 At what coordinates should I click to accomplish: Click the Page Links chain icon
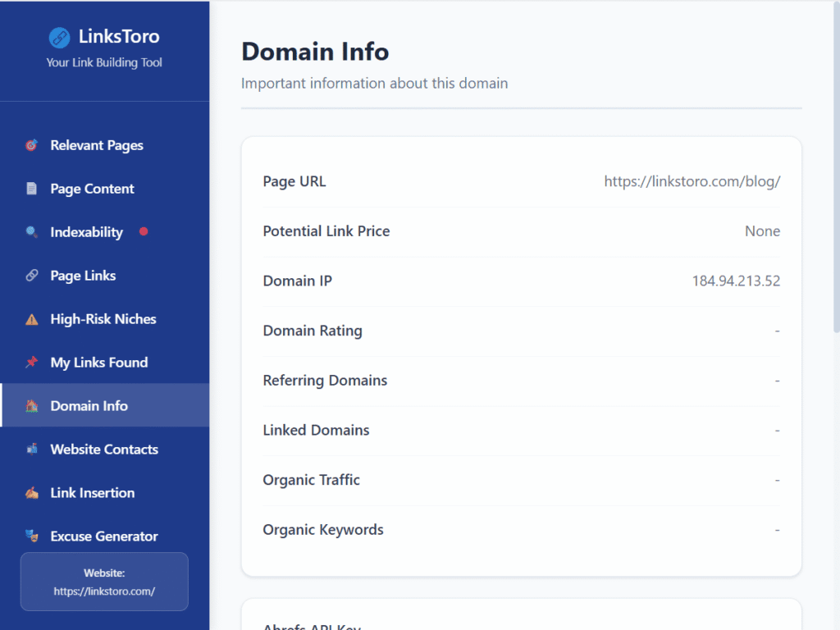click(32, 276)
